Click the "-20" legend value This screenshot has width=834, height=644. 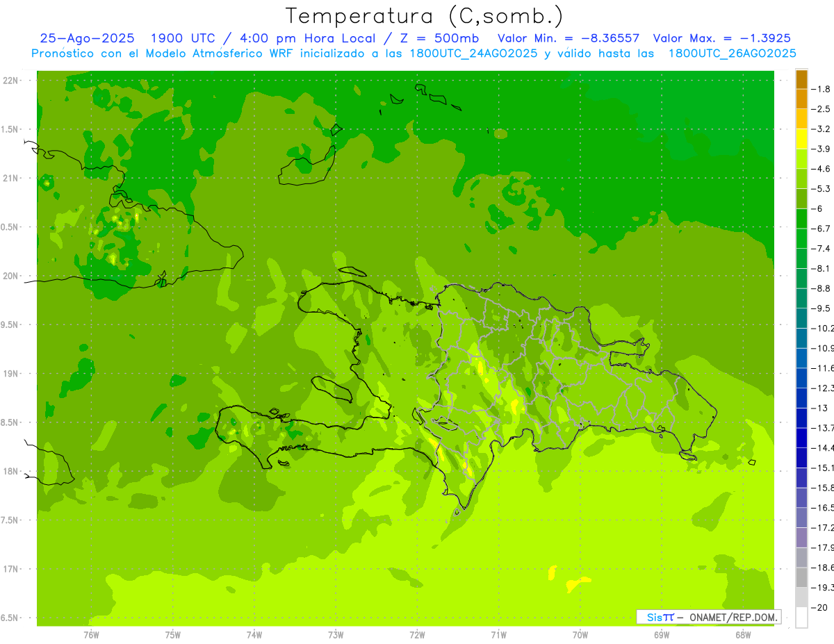819,607
